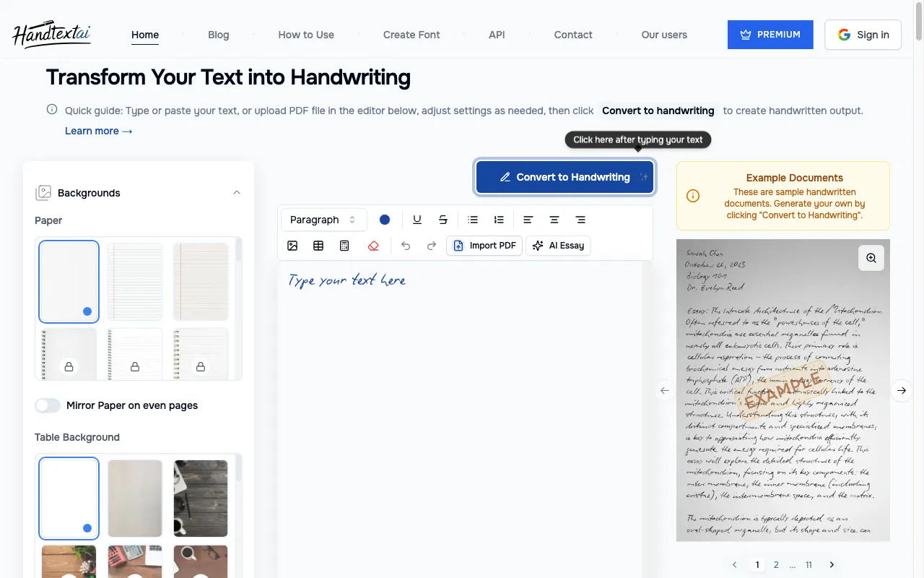
Task: Click into the text editor area
Action: [460, 419]
